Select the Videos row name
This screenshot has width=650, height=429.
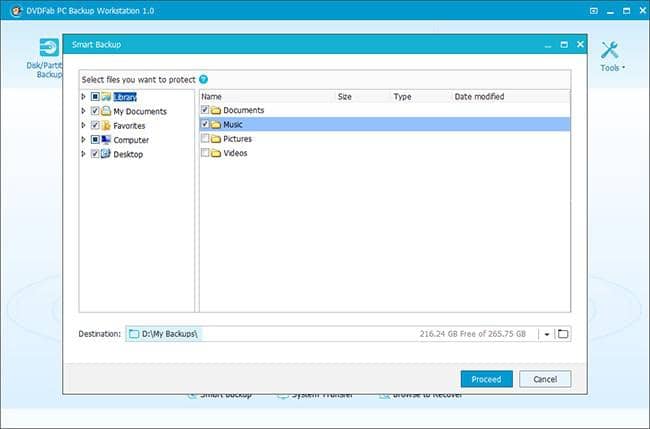[x=235, y=153]
